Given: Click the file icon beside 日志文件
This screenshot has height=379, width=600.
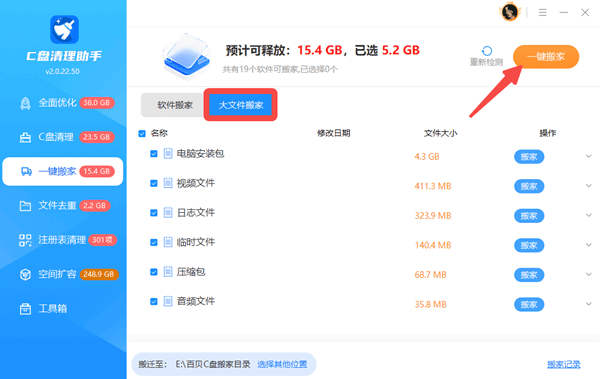Looking at the screenshot, I should click(168, 212).
